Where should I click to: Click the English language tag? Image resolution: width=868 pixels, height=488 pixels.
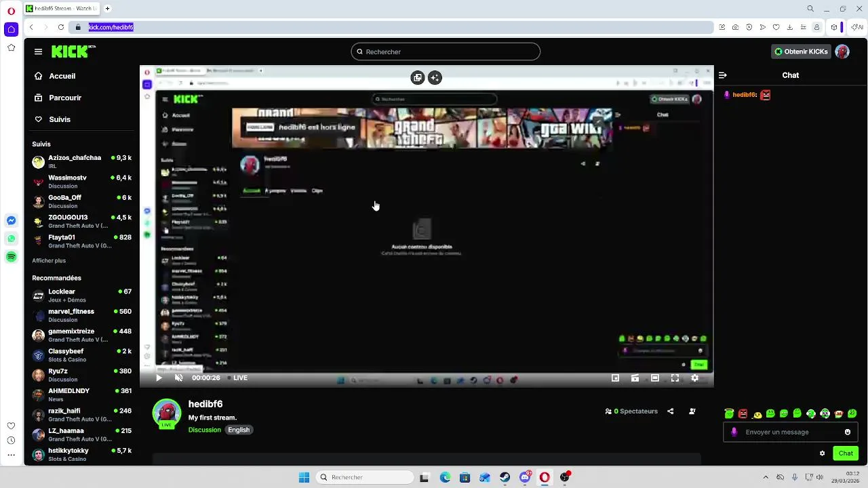click(239, 430)
